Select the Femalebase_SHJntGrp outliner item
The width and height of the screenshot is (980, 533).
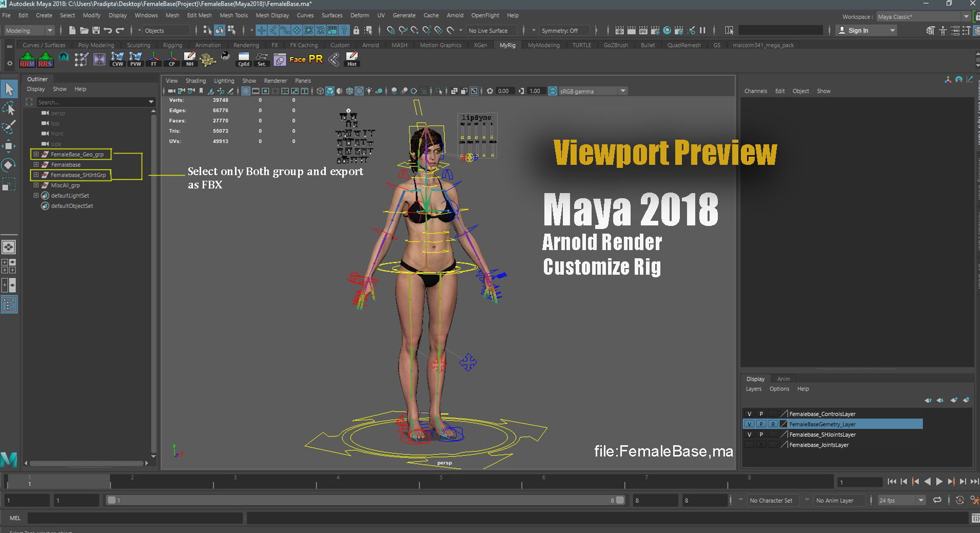78,175
